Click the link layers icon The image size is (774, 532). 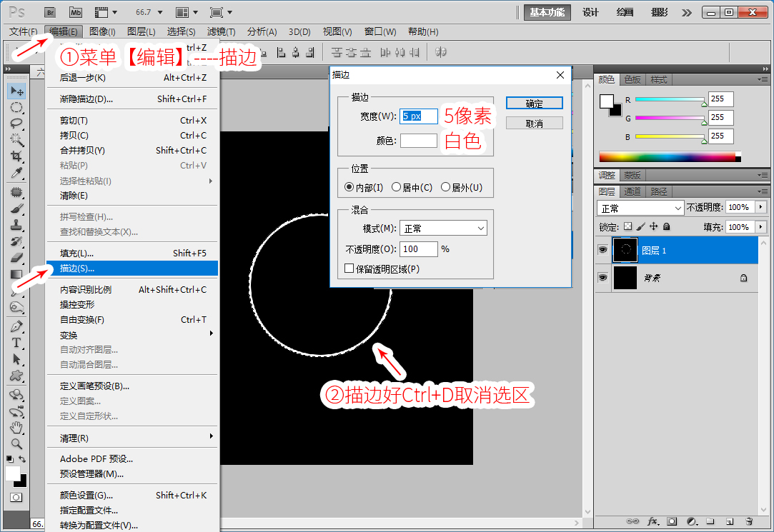pyautogui.click(x=632, y=521)
